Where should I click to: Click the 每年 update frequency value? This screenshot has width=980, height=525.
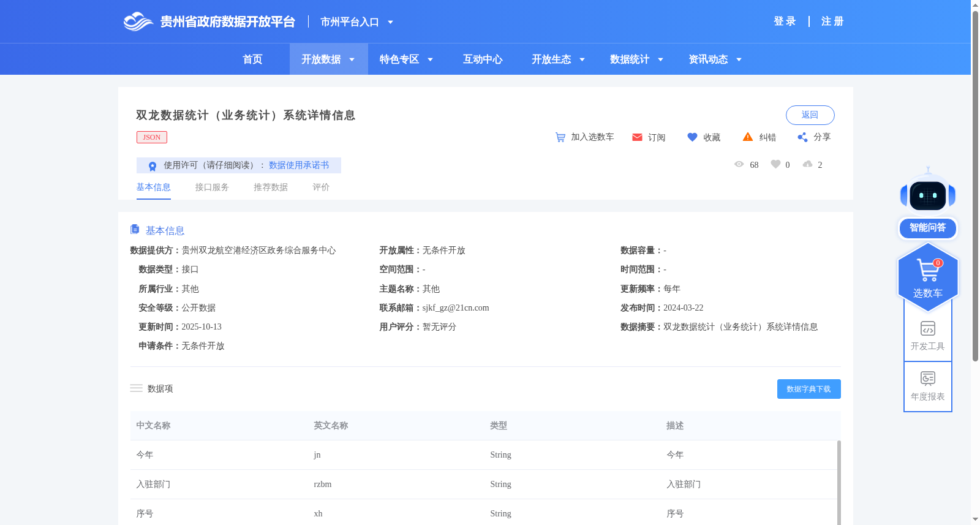(672, 289)
